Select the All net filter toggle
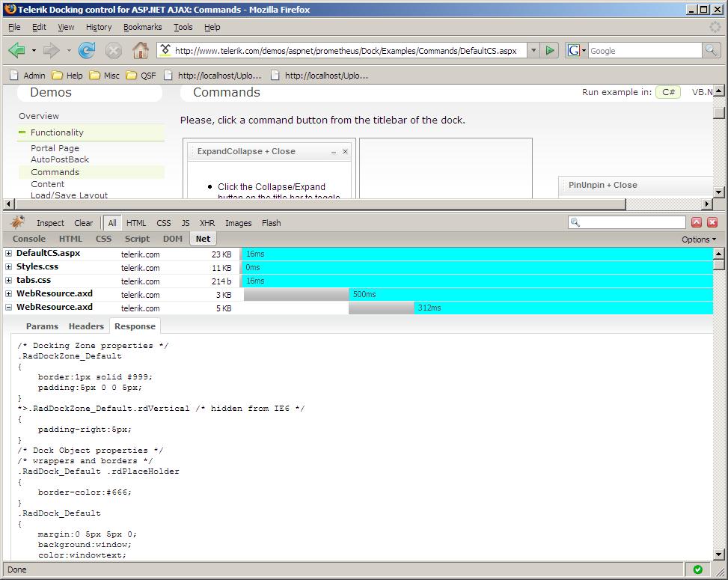This screenshot has width=728, height=580. click(x=112, y=223)
